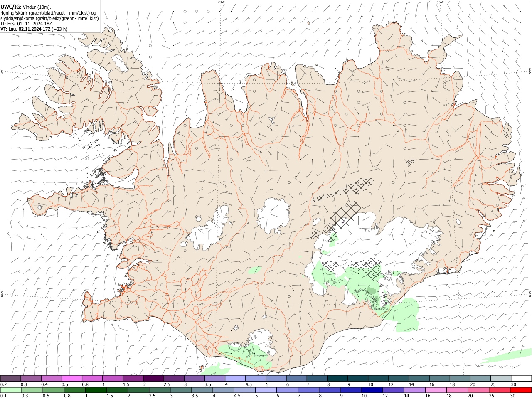Viewport: 532px width, 399px height.
Task: Click the violet 12 swatch in lower legend
Action: tap(393, 390)
